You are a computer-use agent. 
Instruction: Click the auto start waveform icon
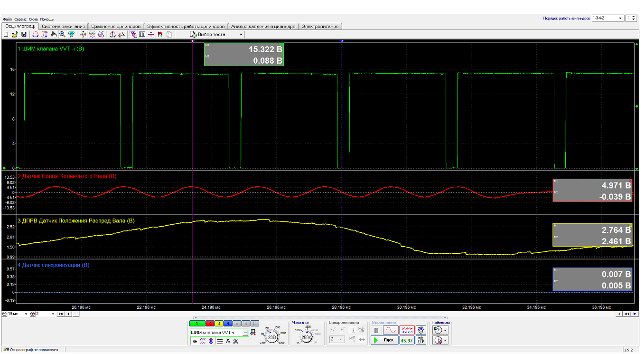pyautogui.click(x=420, y=340)
